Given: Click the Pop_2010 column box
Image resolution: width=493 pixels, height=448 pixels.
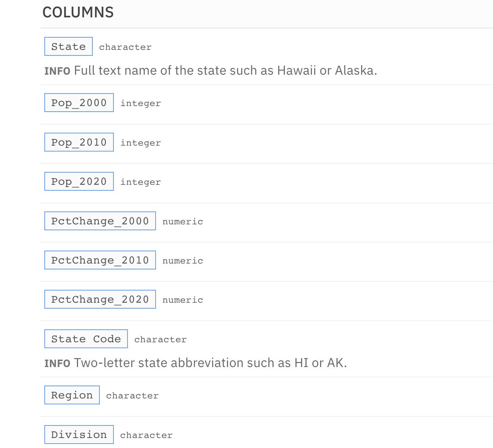Looking at the screenshot, I should 79,142.
